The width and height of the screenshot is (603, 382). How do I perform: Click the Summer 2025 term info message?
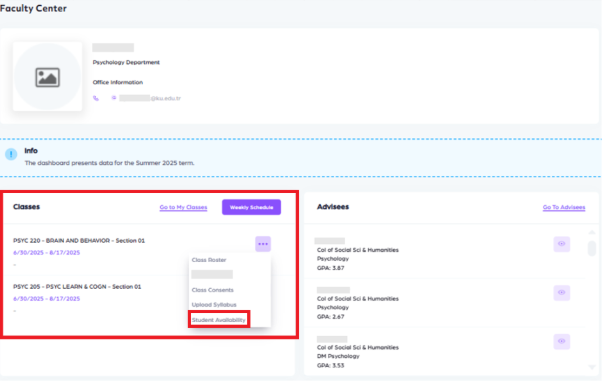click(110, 163)
